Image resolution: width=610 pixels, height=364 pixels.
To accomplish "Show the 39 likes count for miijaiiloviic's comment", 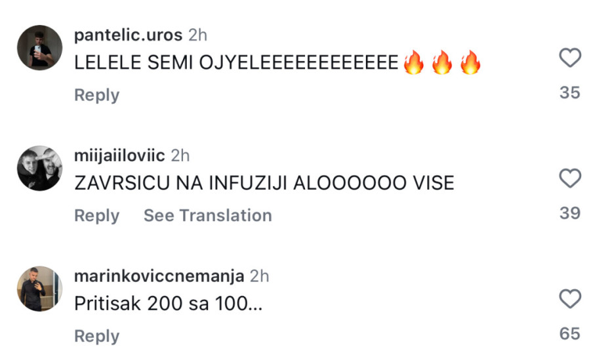I will pos(570,212).
